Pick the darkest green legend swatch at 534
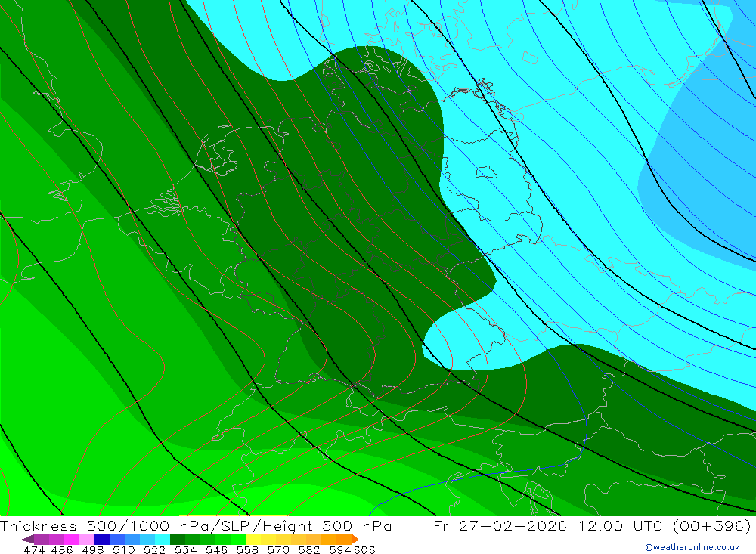This screenshot has width=756, height=554. (178, 539)
